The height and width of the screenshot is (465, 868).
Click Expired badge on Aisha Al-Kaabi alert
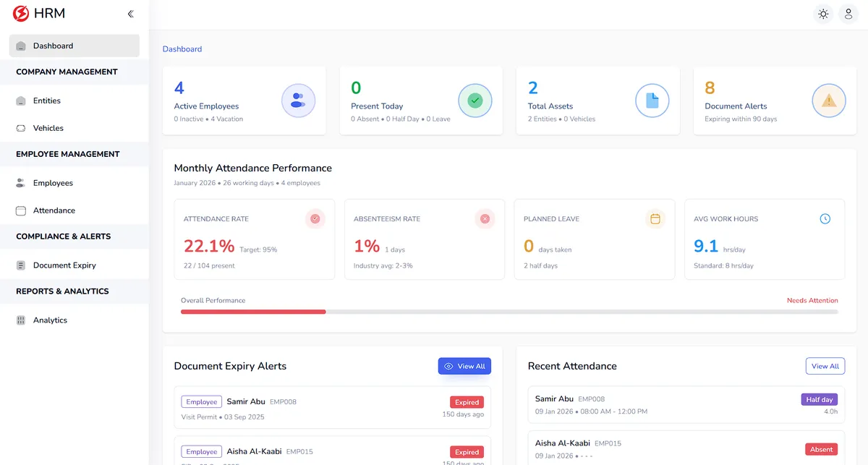point(467,452)
